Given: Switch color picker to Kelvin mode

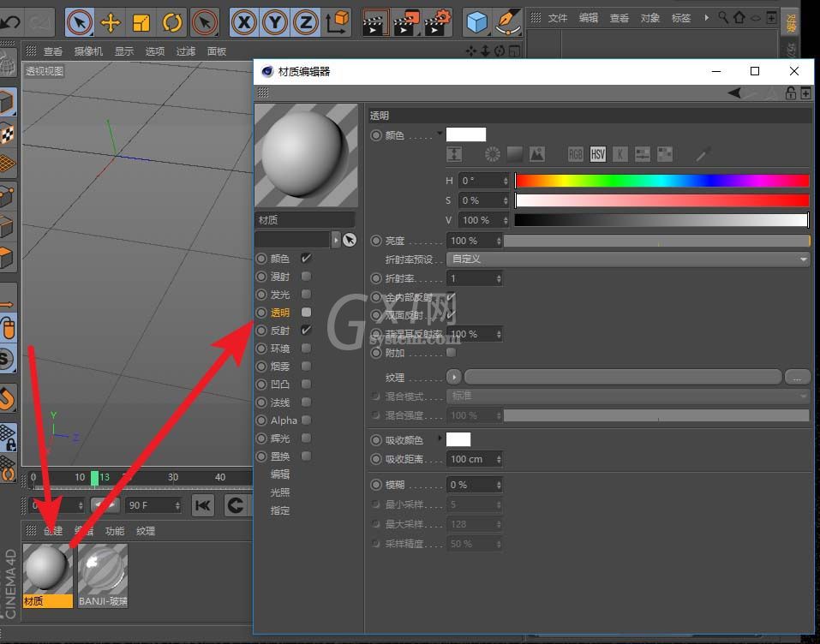Looking at the screenshot, I should [x=619, y=154].
